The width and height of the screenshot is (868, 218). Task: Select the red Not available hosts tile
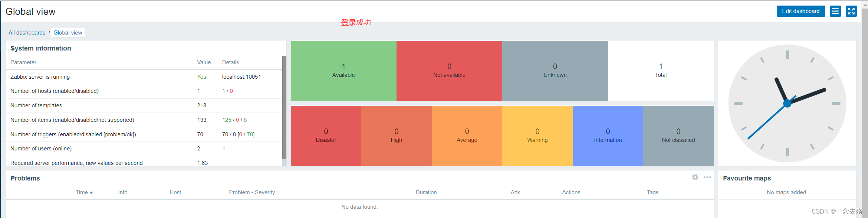[449, 71]
